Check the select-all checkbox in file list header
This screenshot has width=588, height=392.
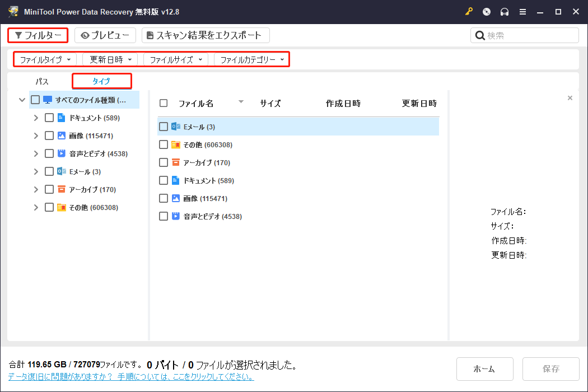pos(164,102)
